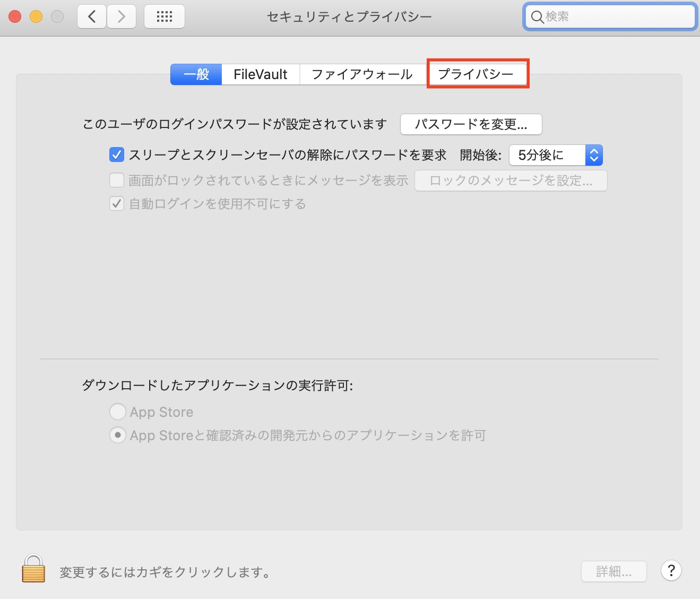Toggle disable automatic login checkbox
Viewport: 700px width, 599px height.
117,204
